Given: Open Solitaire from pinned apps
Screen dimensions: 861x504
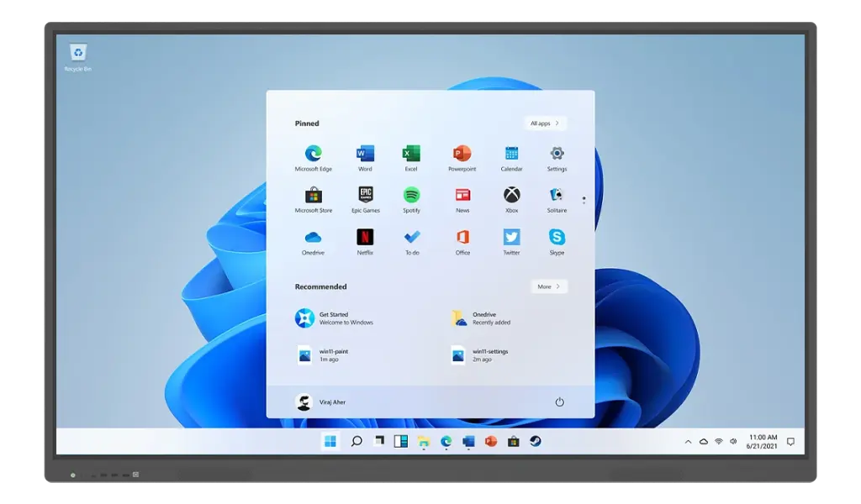Looking at the screenshot, I should pyautogui.click(x=557, y=200).
